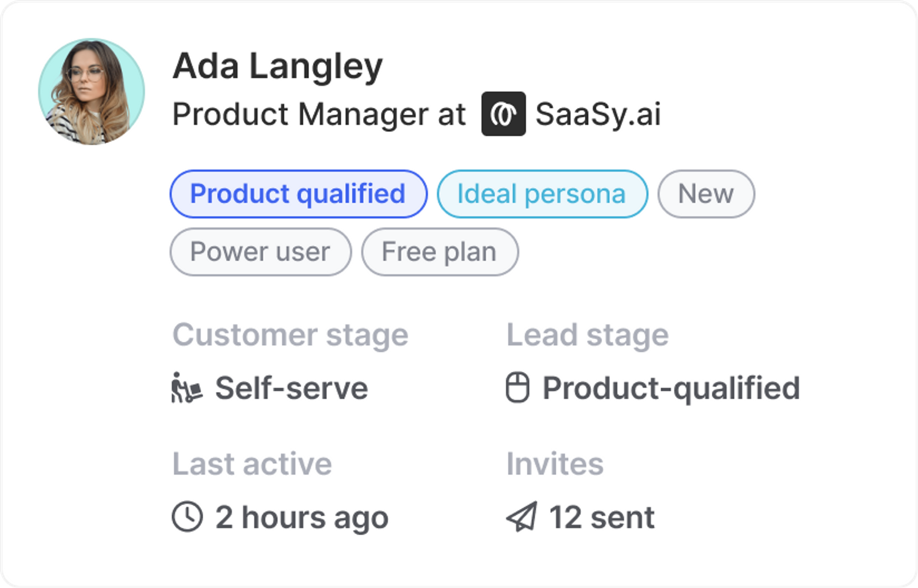Click the paper plane icon beside 12 sent
918x588 pixels.
(522, 517)
